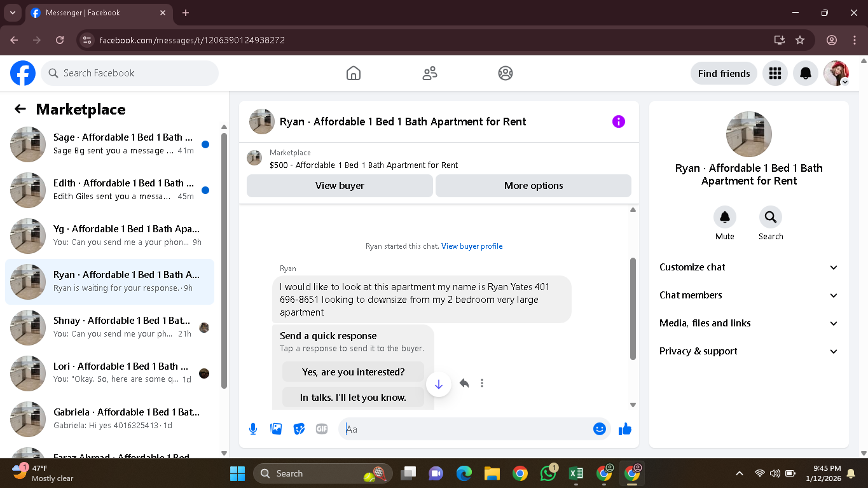Go to the Home feed icon
Image resolution: width=868 pixels, height=488 pixels.
(x=354, y=73)
